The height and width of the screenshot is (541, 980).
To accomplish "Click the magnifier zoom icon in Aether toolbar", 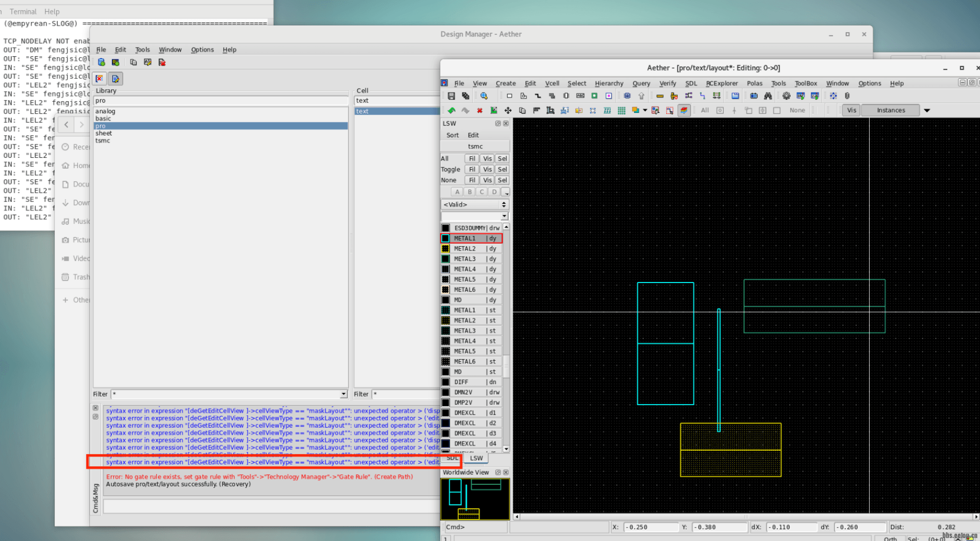I will pos(484,96).
